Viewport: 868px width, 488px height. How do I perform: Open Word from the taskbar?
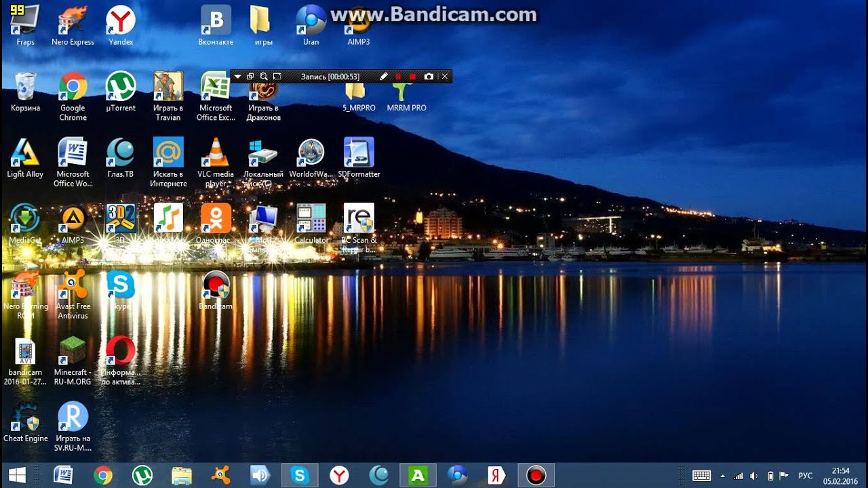pyautogui.click(x=63, y=475)
